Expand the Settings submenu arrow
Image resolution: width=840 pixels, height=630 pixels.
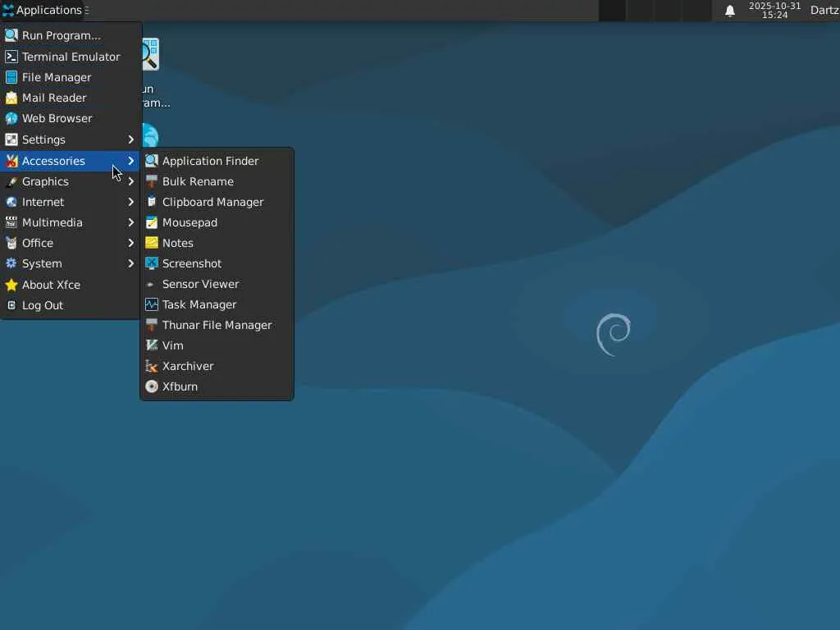tap(130, 139)
